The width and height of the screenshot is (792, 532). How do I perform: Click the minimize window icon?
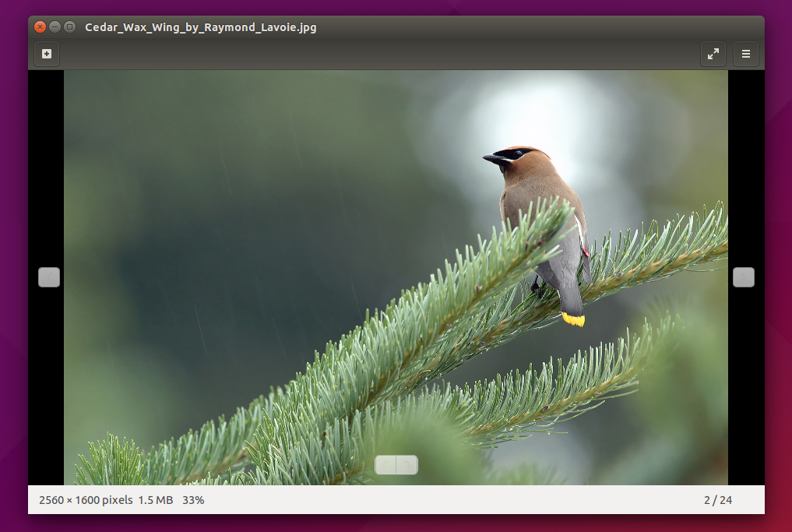(x=55, y=26)
